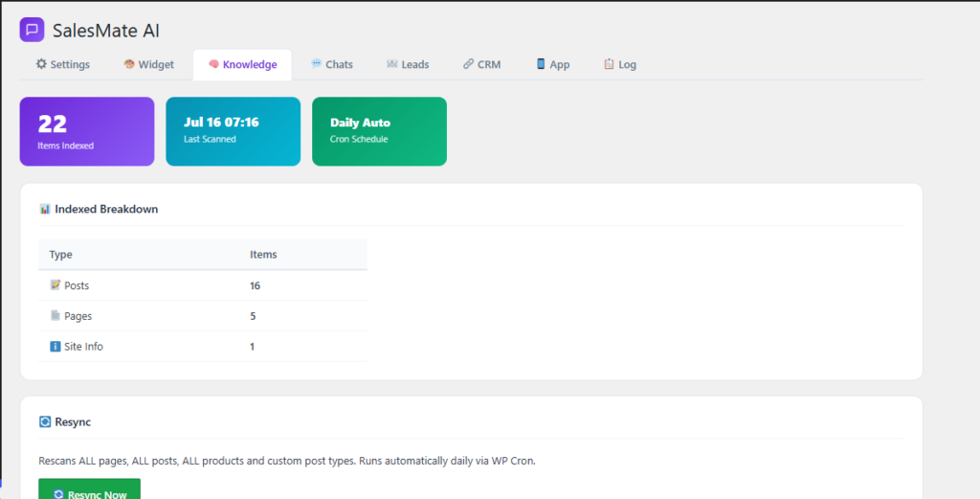Click the Posts row notepad icon
980x499 pixels.
click(56, 285)
